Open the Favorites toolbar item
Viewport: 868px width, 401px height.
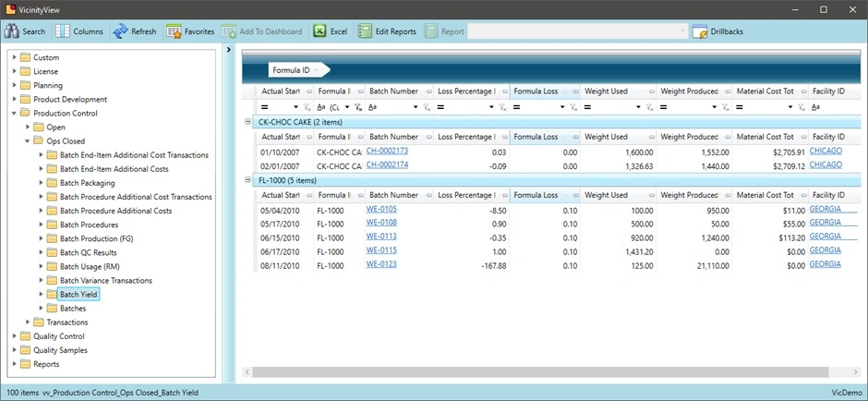[x=190, y=31]
